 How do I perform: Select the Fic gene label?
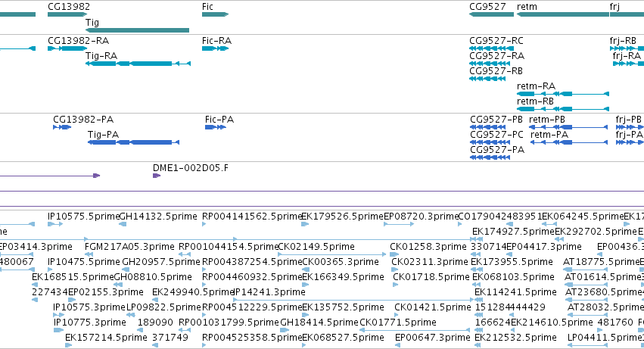tap(207, 7)
